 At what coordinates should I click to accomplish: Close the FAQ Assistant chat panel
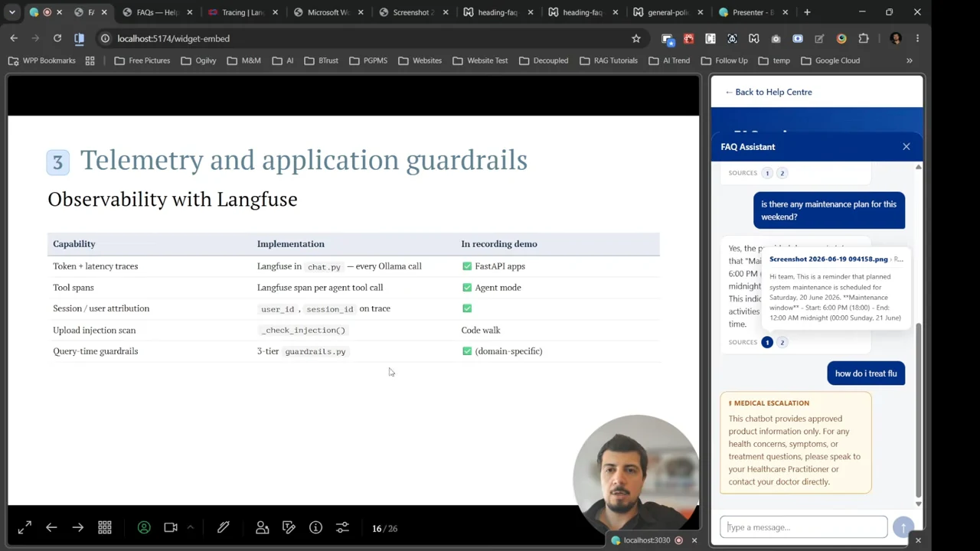click(x=906, y=146)
